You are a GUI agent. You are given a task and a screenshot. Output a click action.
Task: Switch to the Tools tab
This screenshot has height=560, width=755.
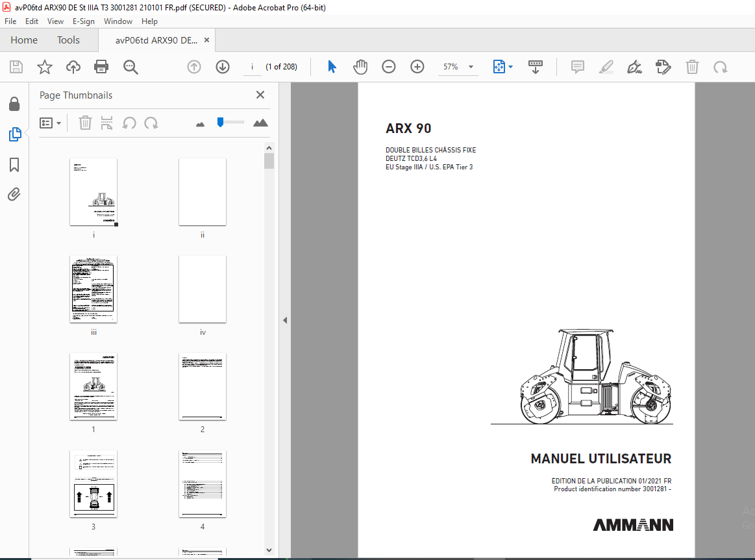point(68,40)
